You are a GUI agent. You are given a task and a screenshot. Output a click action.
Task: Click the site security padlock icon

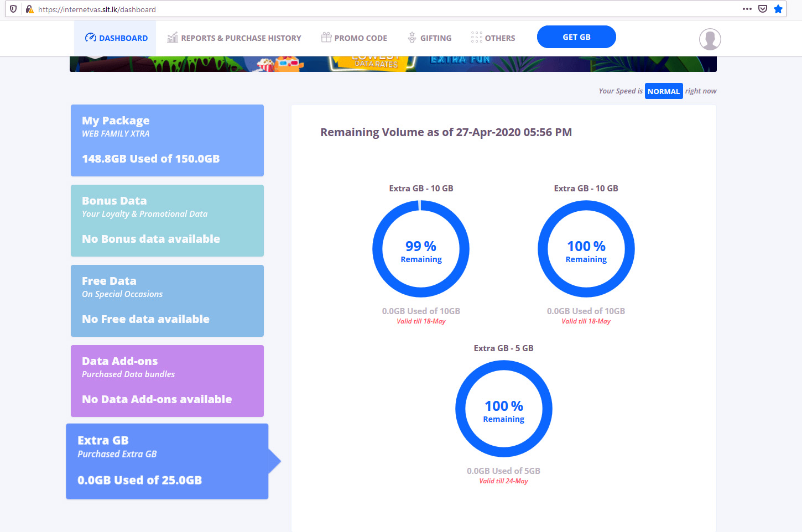29,9
